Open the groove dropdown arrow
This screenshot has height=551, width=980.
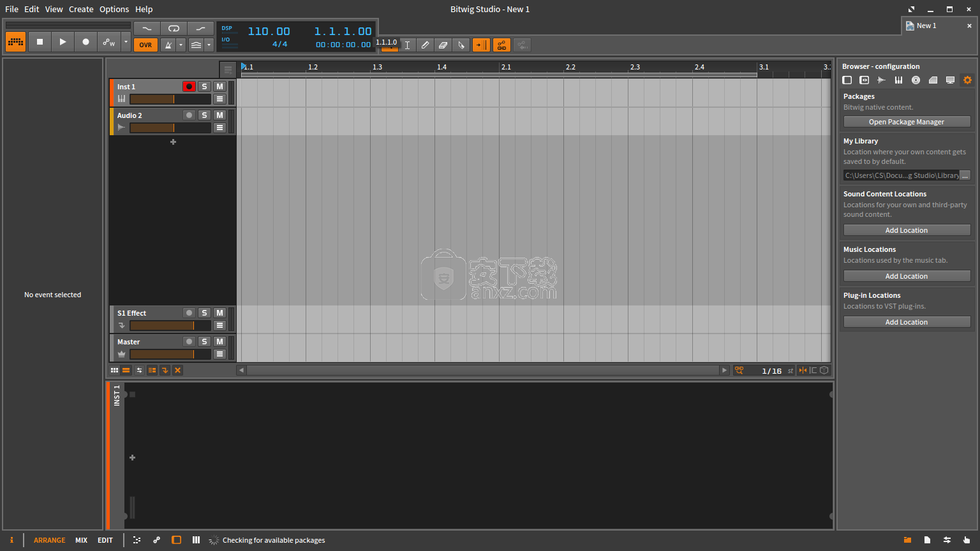pyautogui.click(x=209, y=45)
